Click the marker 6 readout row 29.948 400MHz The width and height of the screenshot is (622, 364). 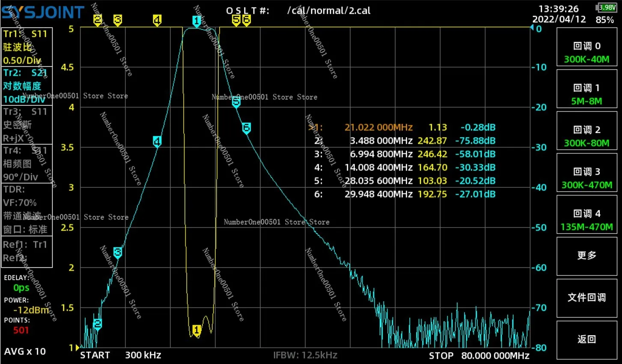[x=405, y=194]
